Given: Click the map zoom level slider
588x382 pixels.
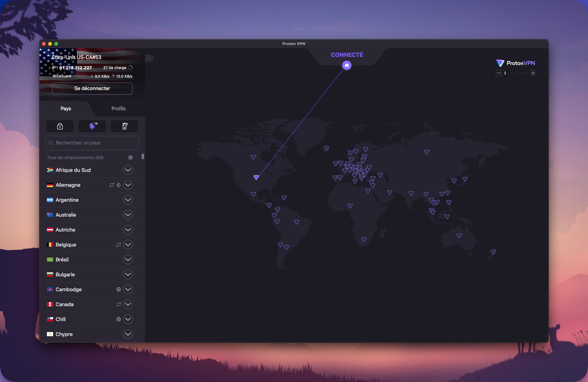Looking at the screenshot, I should click(x=516, y=73).
